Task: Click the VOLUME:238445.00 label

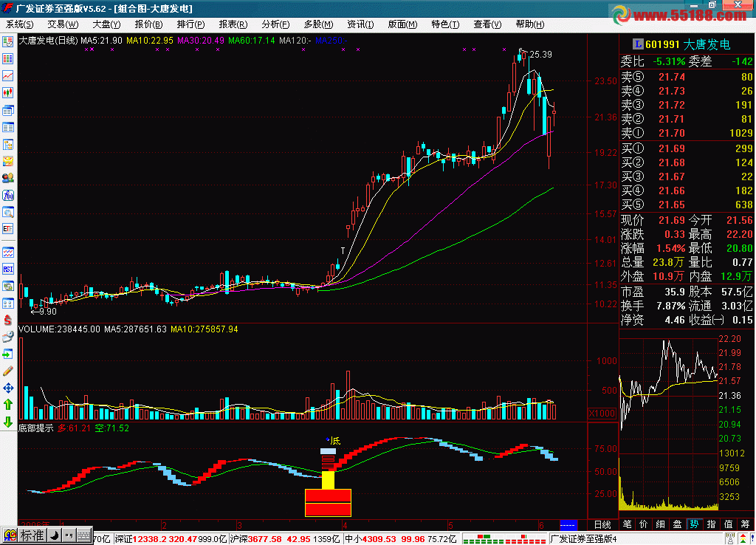Action: 59,329
